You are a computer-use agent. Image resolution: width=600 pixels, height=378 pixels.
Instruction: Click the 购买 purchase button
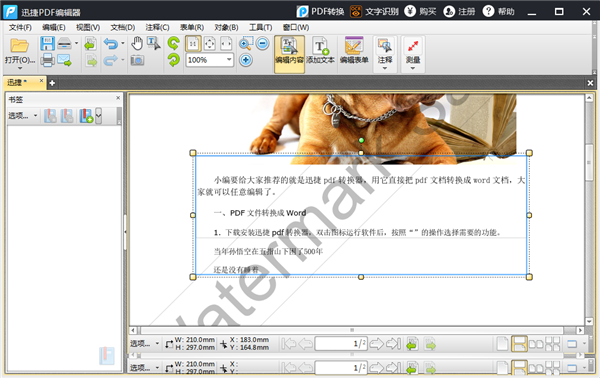[421, 11]
